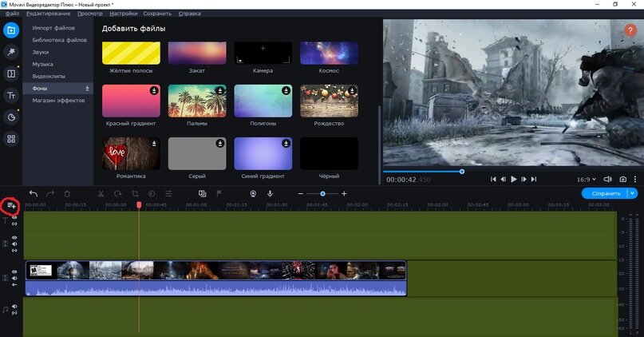Open the file import tab icon

11,30
